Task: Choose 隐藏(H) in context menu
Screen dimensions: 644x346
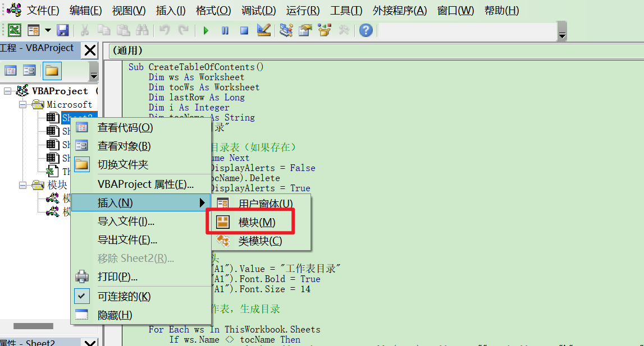Action: point(141,315)
